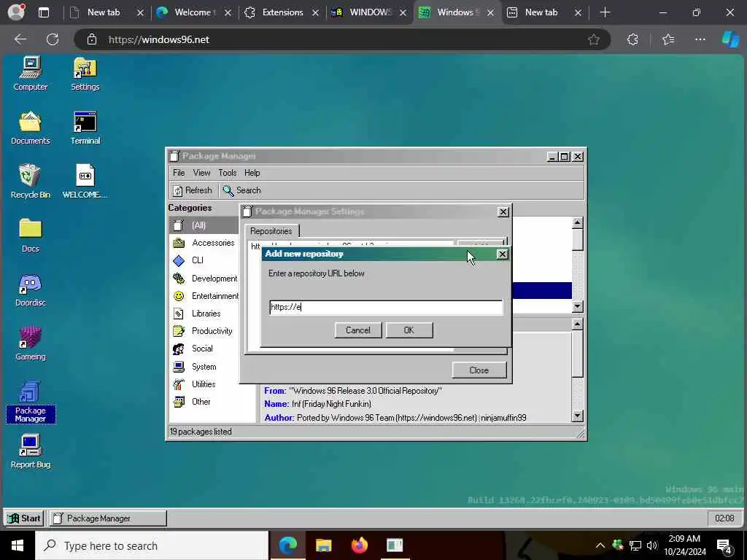
Task: Click details pane scroll down arrow
Action: [578, 416]
